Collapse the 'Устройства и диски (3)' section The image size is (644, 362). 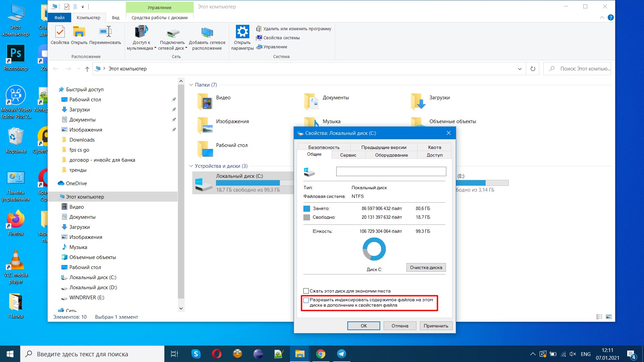tap(191, 166)
